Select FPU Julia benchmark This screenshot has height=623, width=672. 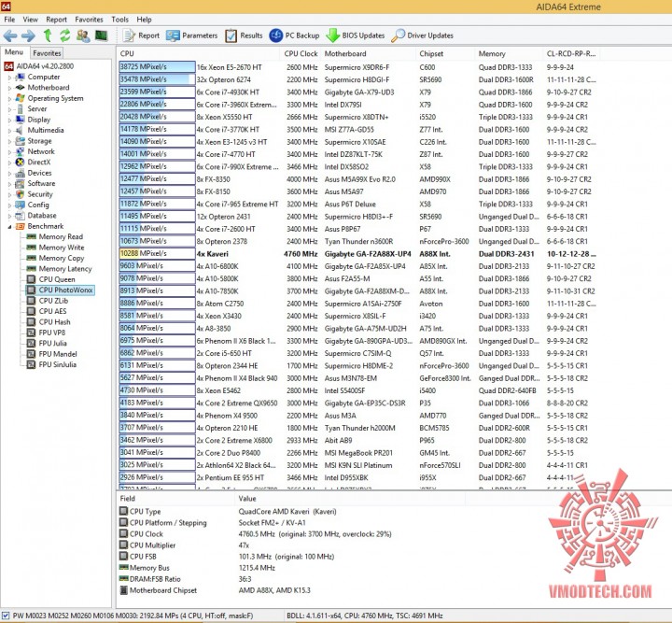[52, 343]
